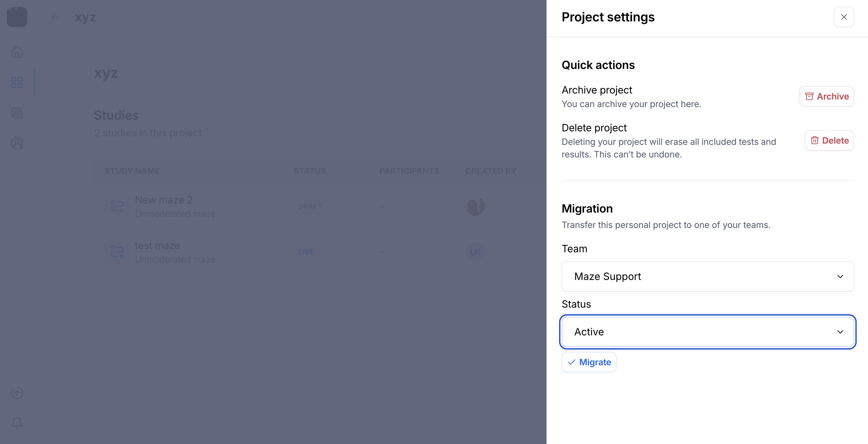The image size is (868, 444).
Task: Click the user credits icon in sidebar
Action: click(x=17, y=143)
